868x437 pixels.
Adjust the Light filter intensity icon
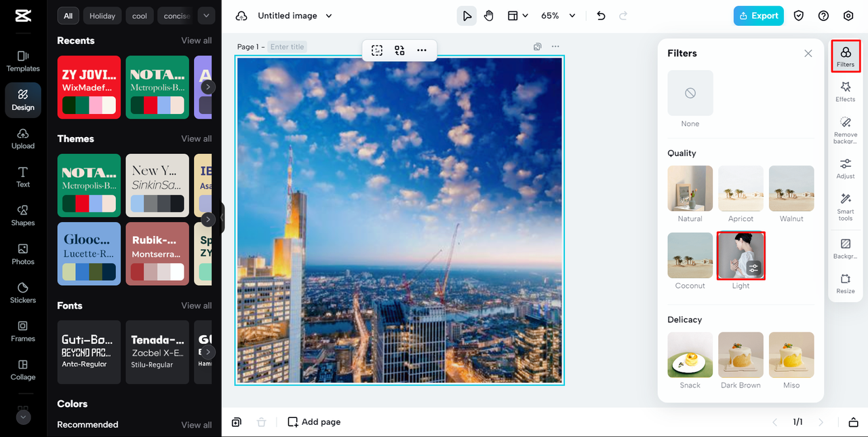click(753, 268)
